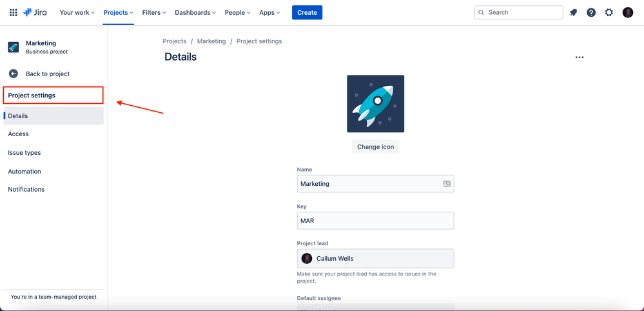
Task: Click the Projects breadcrumb link
Action: click(x=175, y=41)
